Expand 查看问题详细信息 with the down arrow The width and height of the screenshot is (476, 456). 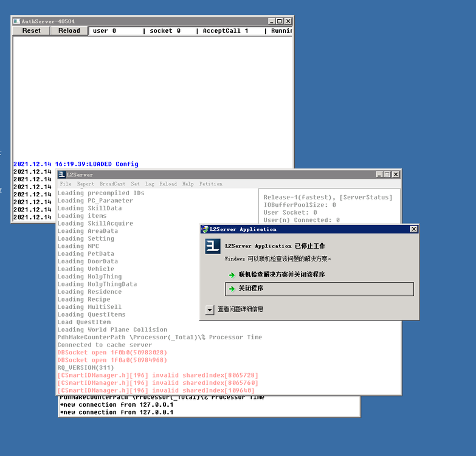(210, 309)
